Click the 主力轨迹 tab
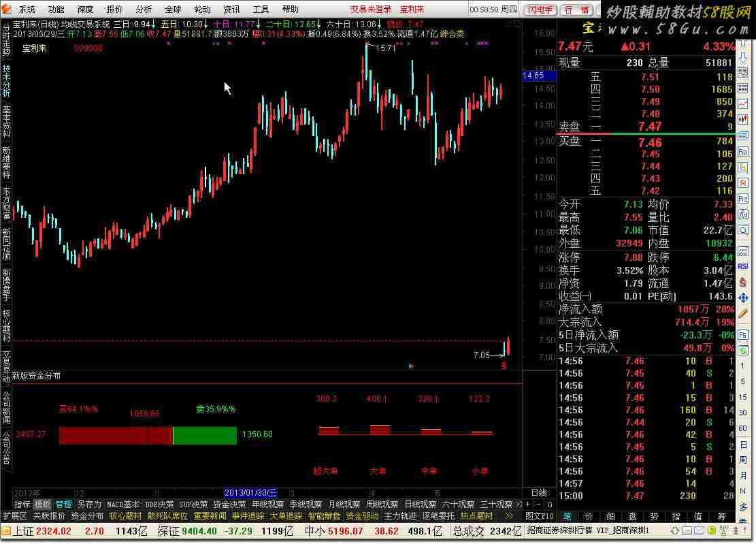The height and width of the screenshot is (544, 756). coord(400,516)
